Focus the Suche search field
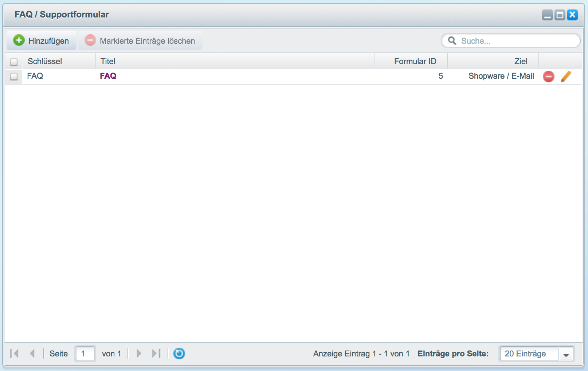 point(511,40)
